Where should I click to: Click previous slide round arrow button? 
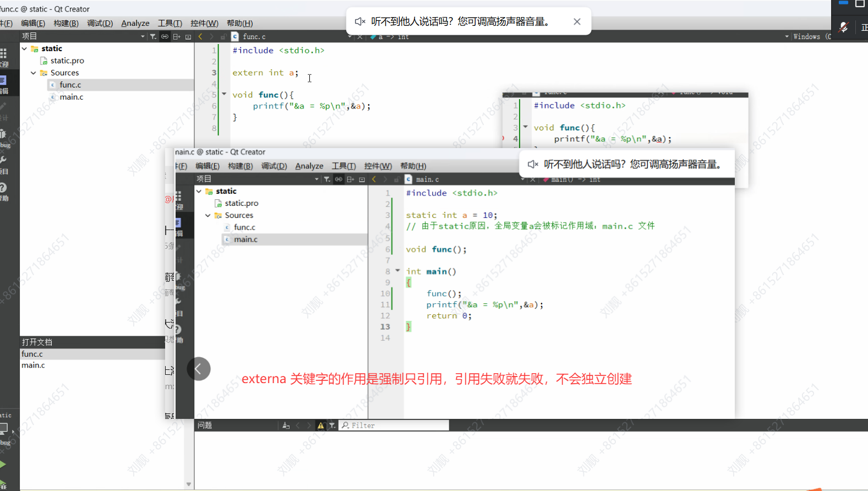coord(199,369)
